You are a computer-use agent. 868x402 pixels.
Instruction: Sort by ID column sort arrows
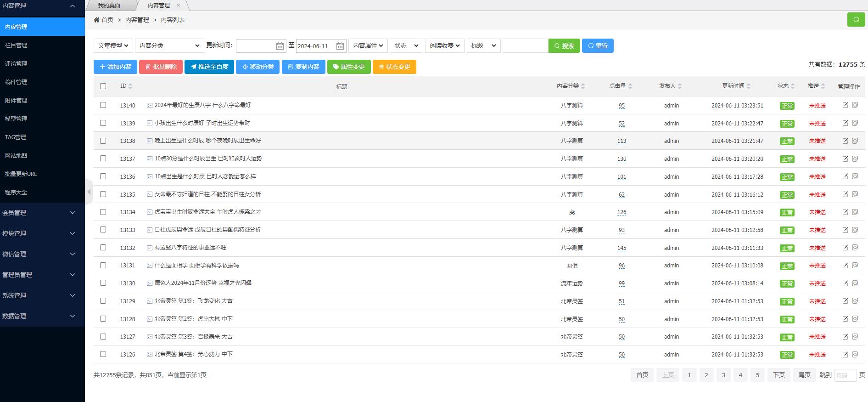(x=130, y=86)
